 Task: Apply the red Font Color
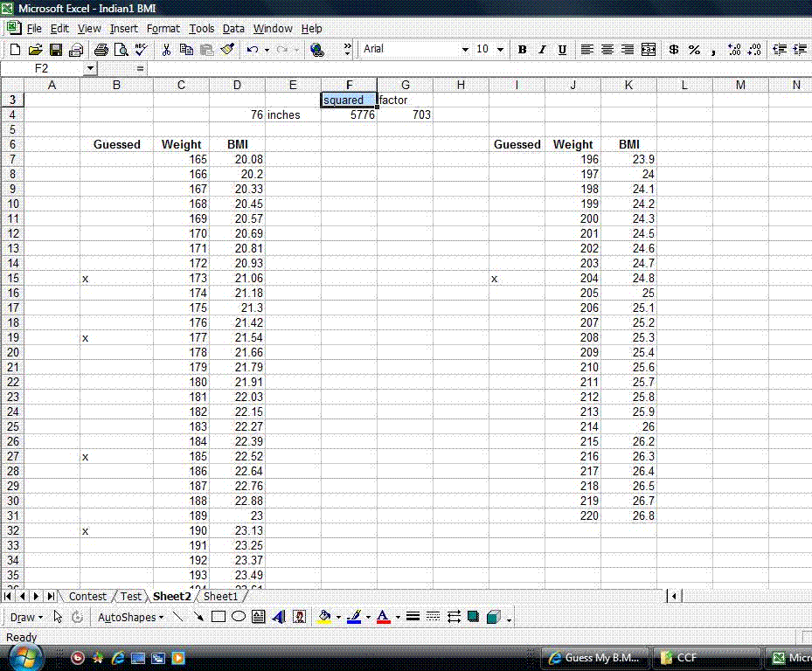(383, 617)
